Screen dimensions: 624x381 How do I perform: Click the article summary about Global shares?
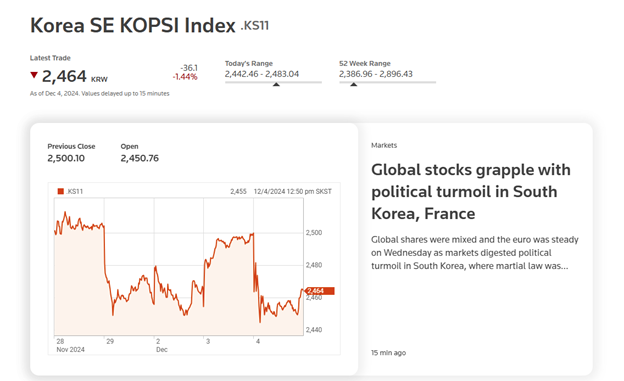[x=475, y=253]
